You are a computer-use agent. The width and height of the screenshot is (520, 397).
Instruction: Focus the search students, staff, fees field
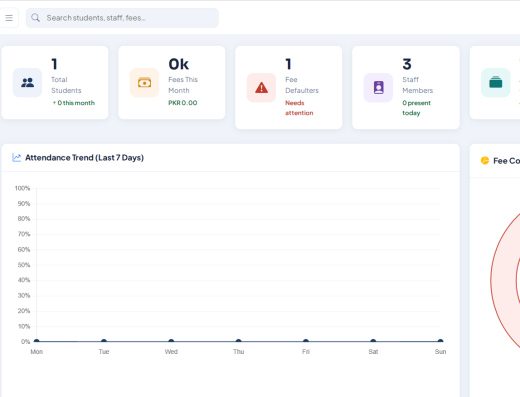tap(122, 18)
